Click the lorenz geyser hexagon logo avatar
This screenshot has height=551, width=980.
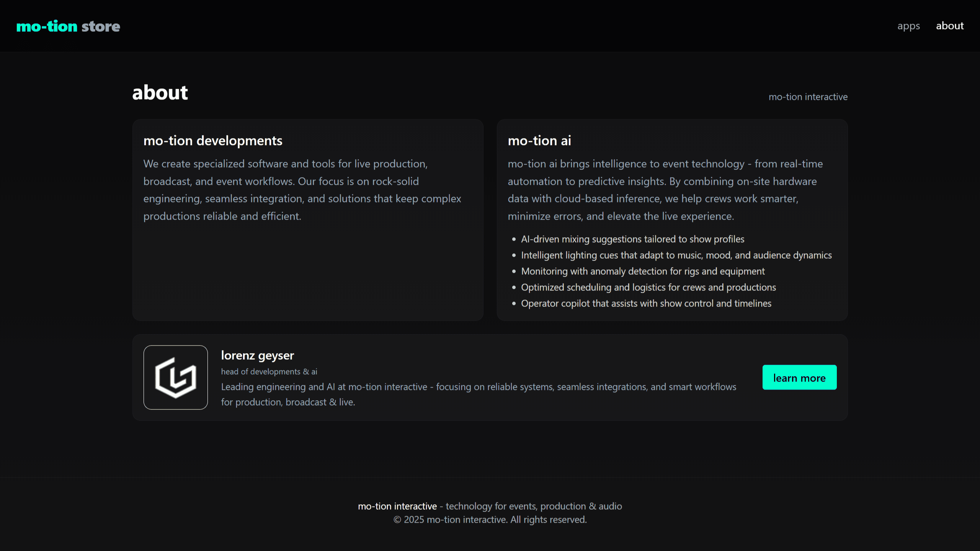[176, 377]
